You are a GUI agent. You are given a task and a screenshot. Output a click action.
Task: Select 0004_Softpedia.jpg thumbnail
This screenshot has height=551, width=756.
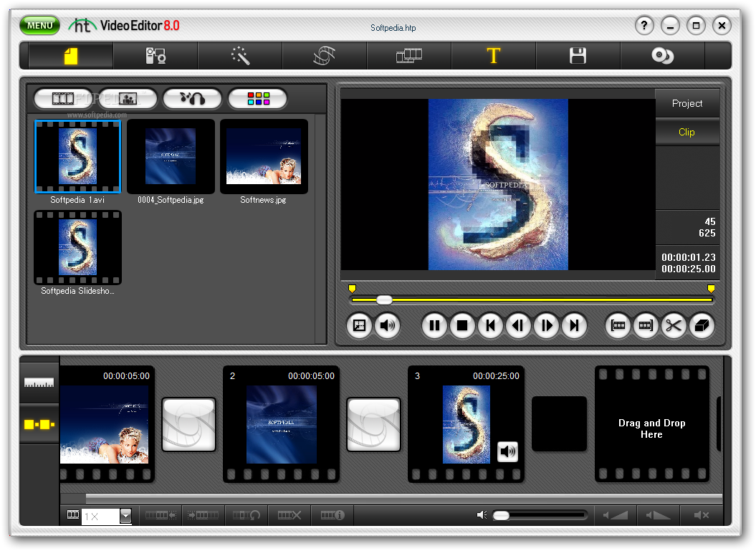[x=171, y=157]
